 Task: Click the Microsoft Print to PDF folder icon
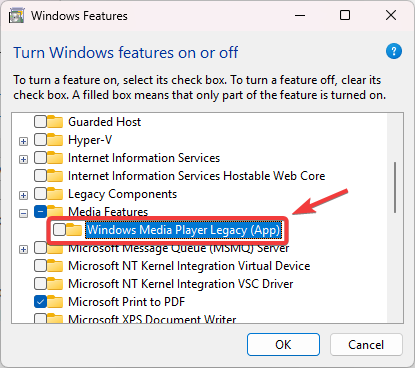click(x=55, y=302)
